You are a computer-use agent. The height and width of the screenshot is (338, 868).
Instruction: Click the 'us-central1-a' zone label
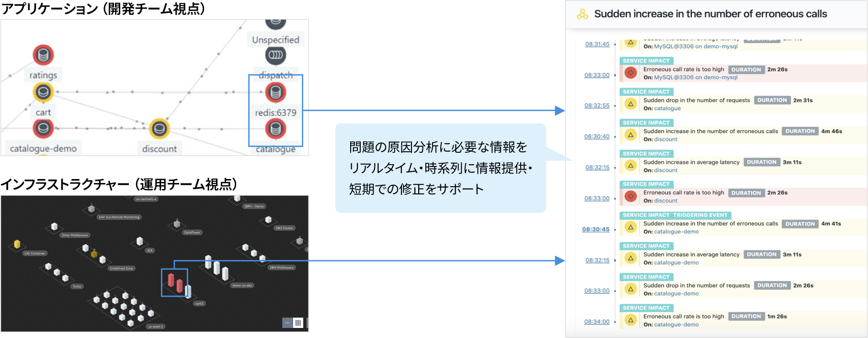click(146, 199)
